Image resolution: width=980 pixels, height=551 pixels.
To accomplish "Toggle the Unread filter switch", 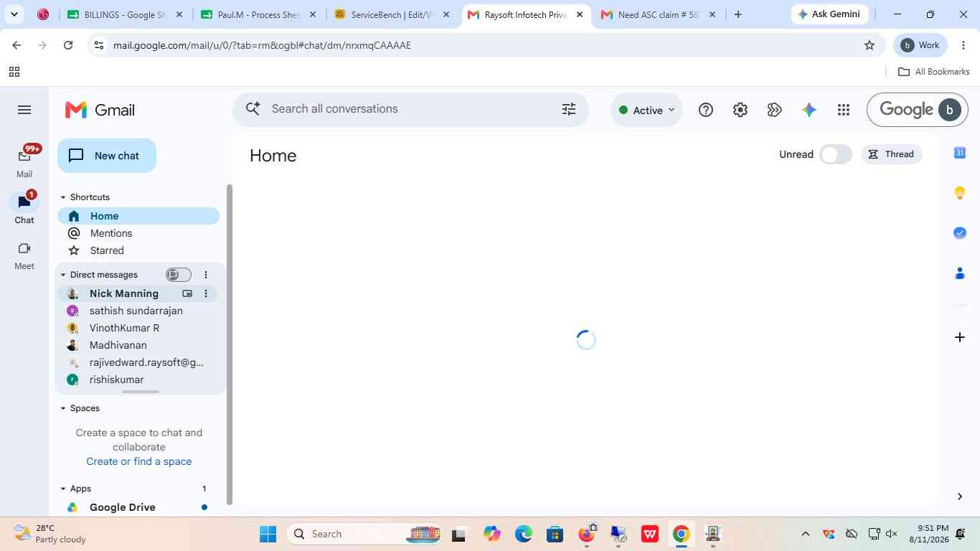I will (836, 154).
